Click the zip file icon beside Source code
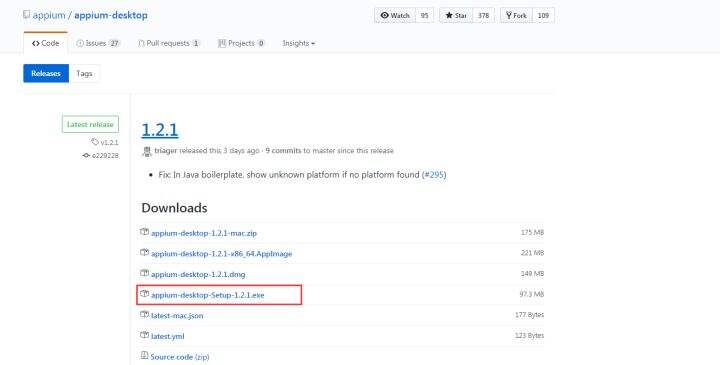Viewport: 720px width, 365px height. point(145,355)
